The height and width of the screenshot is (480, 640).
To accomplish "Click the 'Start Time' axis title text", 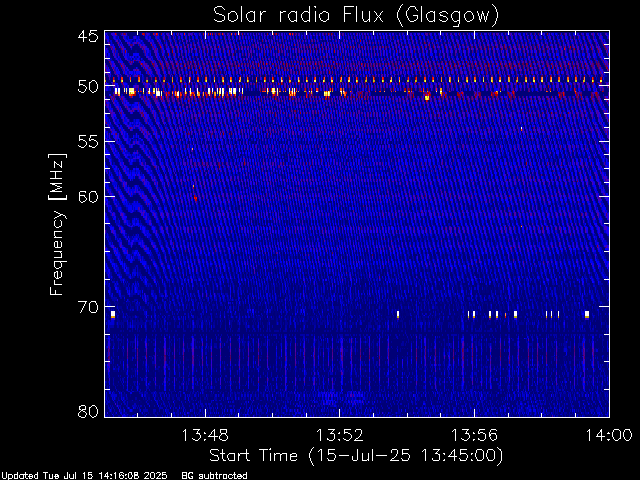I will tap(253, 456).
